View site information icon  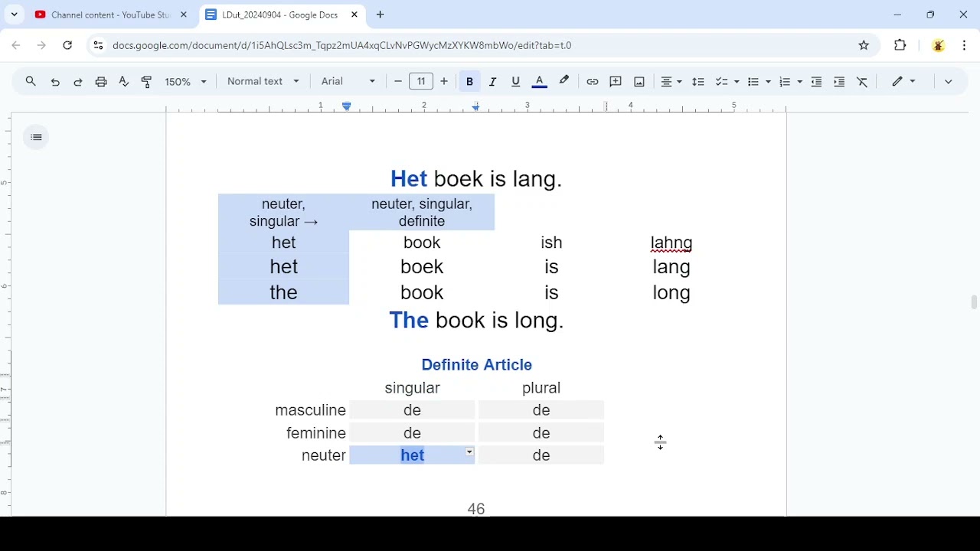point(98,45)
